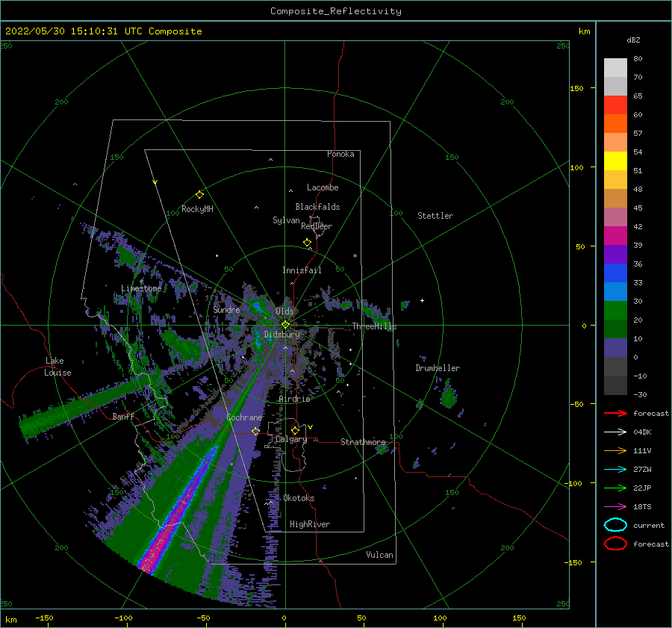The width and height of the screenshot is (672, 628).
Task: Click the RedDeer city label
Action: click(317, 226)
